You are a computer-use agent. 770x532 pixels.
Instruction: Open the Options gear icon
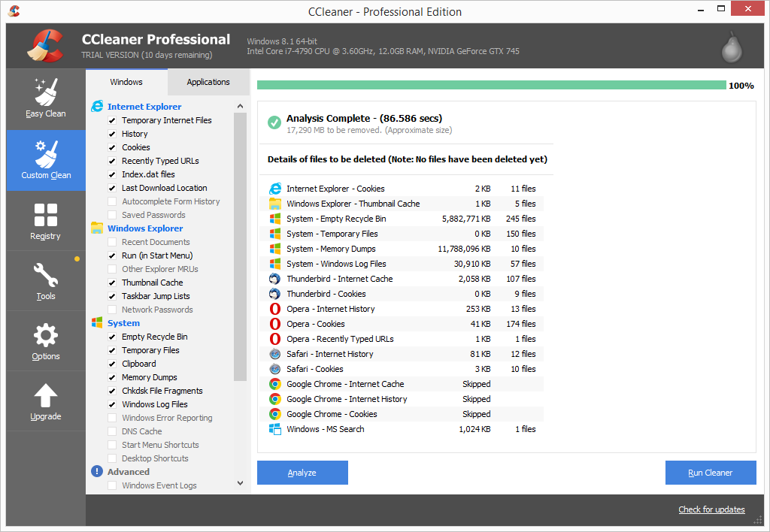45,334
